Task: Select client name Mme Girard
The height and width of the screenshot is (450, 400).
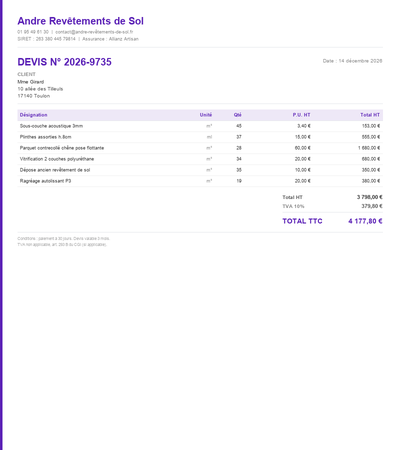Action: pos(31,82)
